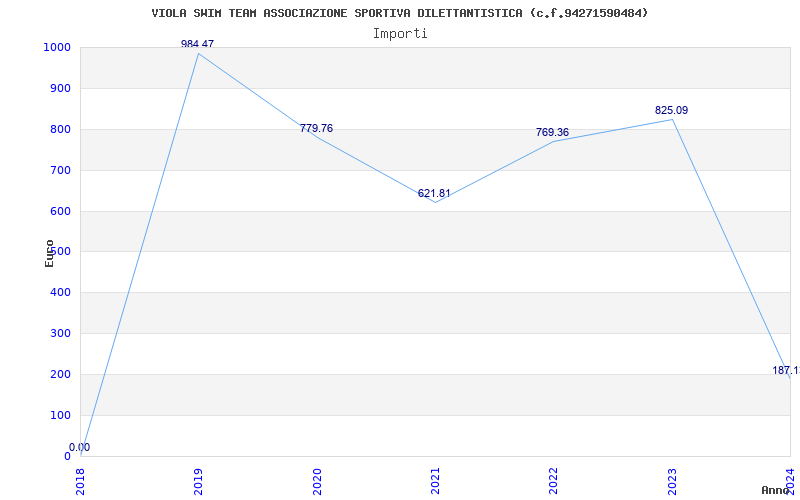Select the 621.81 data label
This screenshot has height=500, width=800.
pos(434,193)
